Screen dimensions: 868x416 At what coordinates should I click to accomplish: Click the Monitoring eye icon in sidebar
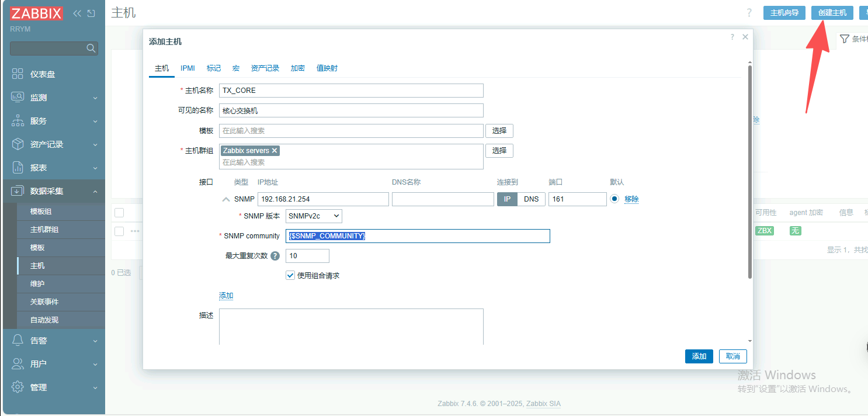coord(18,98)
